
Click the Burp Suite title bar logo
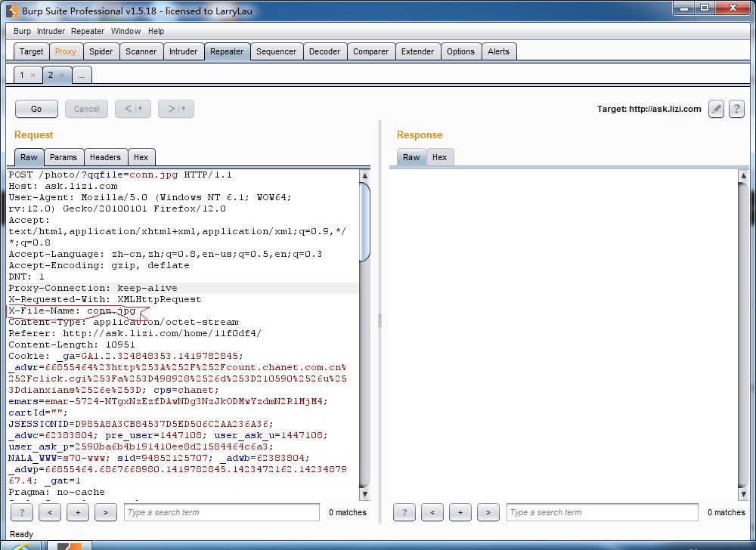click(x=12, y=11)
